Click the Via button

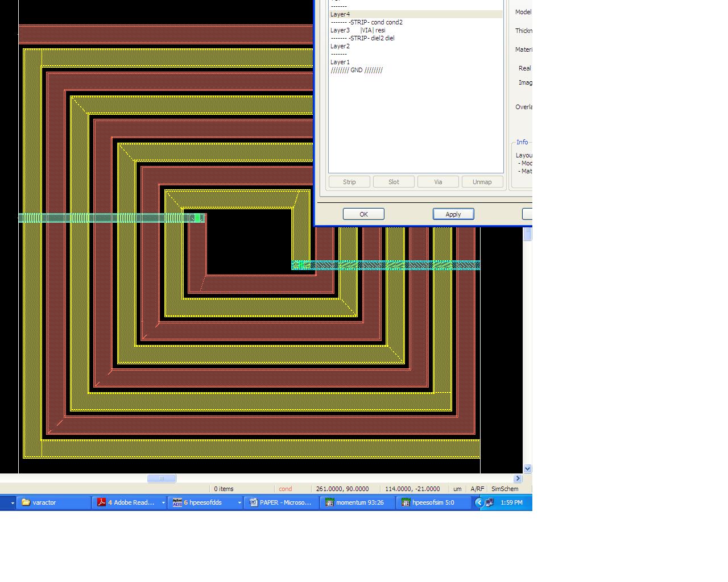tap(438, 182)
